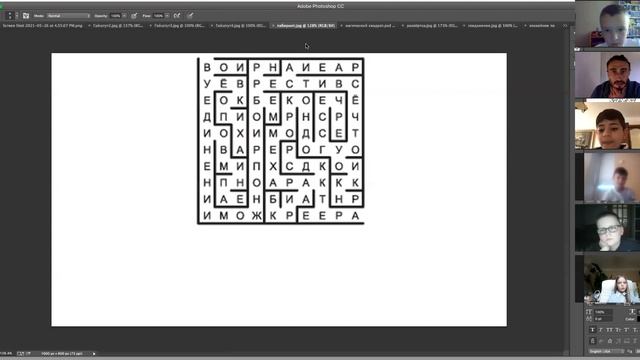640x360 pixels.
Task: Click the first status bar icon
Action: [x=20, y=353]
